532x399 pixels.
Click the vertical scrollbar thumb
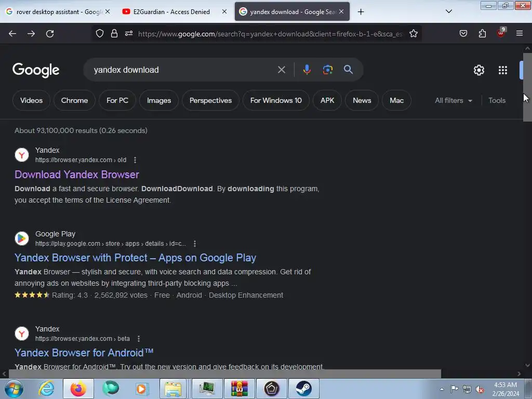527,87
